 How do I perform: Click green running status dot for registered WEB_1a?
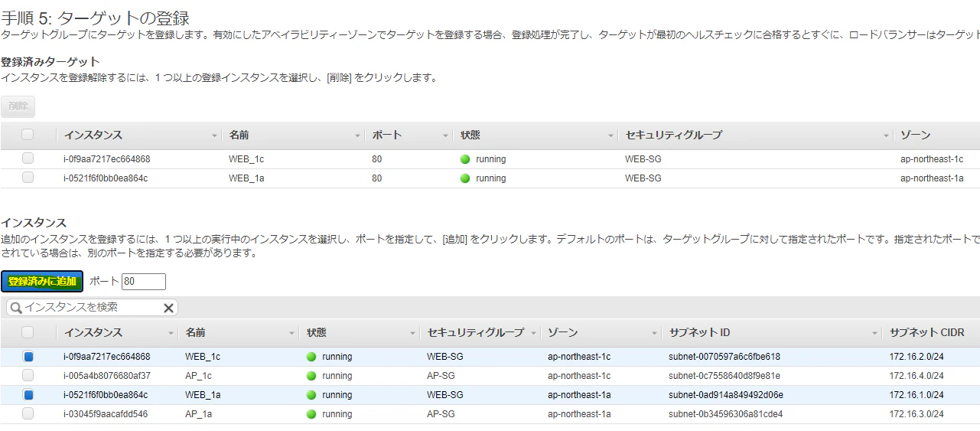point(464,178)
